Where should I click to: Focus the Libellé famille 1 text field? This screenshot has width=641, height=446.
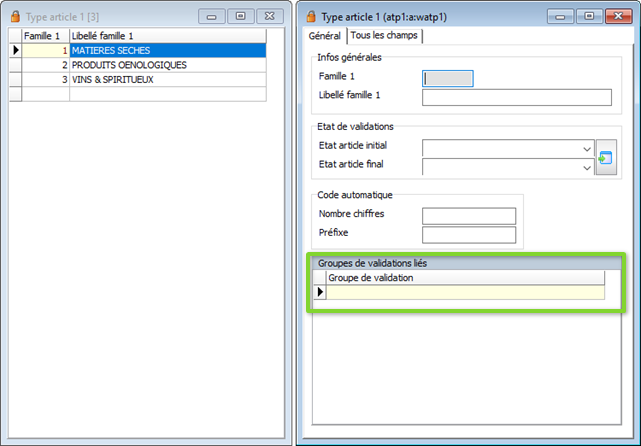[x=516, y=97]
